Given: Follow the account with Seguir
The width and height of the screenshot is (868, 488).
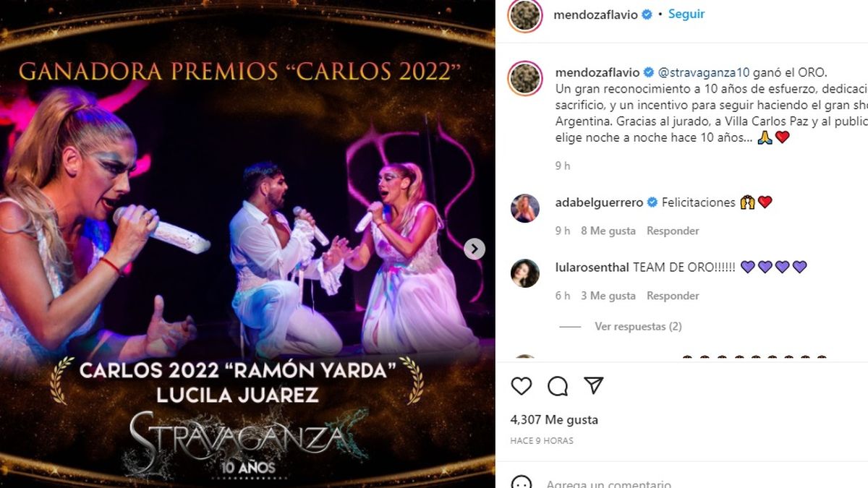Looking at the screenshot, I should point(686,14).
